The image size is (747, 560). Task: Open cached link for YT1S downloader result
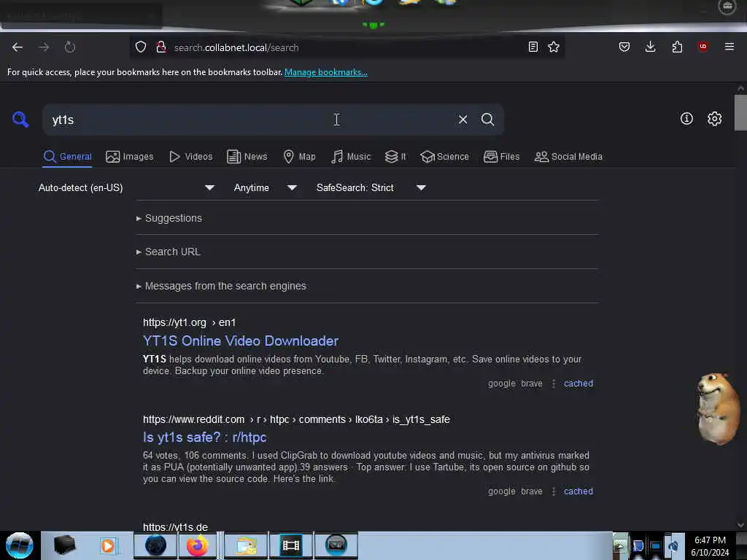578,384
